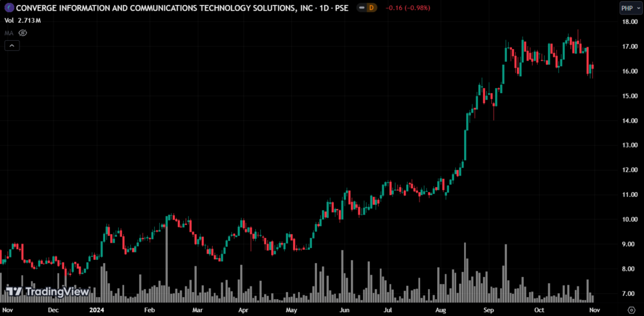Screen dimensions: 644x316
Task: Click the 15.00 price axis label
Action: tap(630, 96)
